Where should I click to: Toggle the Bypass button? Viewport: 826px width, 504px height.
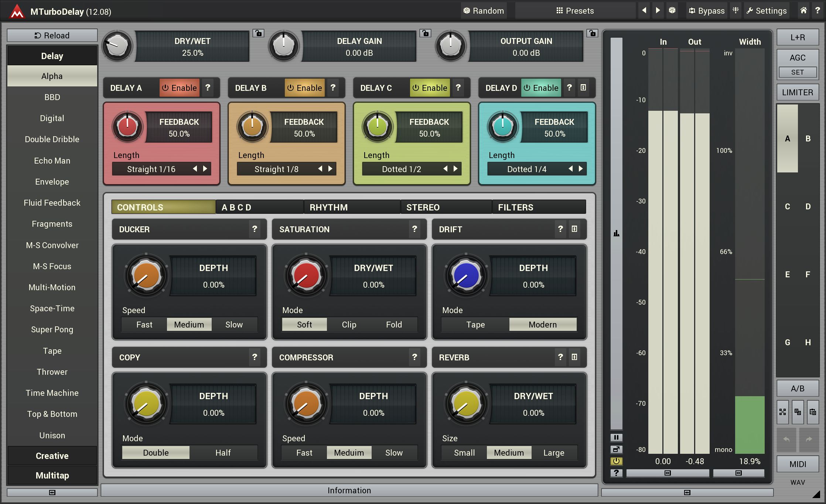(x=707, y=11)
